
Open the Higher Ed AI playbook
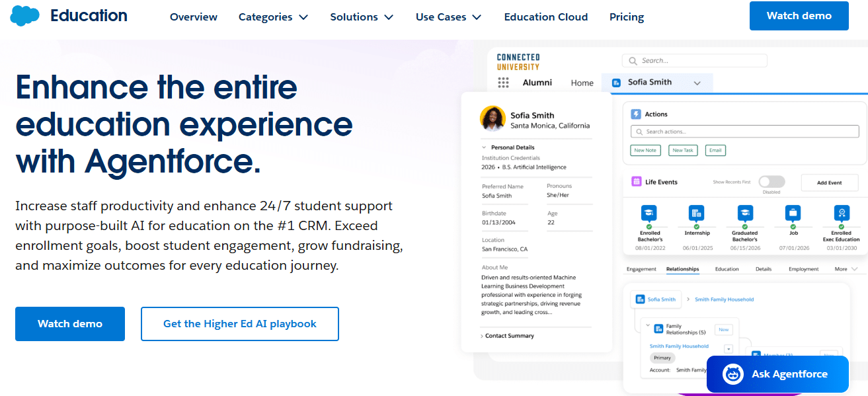239,324
